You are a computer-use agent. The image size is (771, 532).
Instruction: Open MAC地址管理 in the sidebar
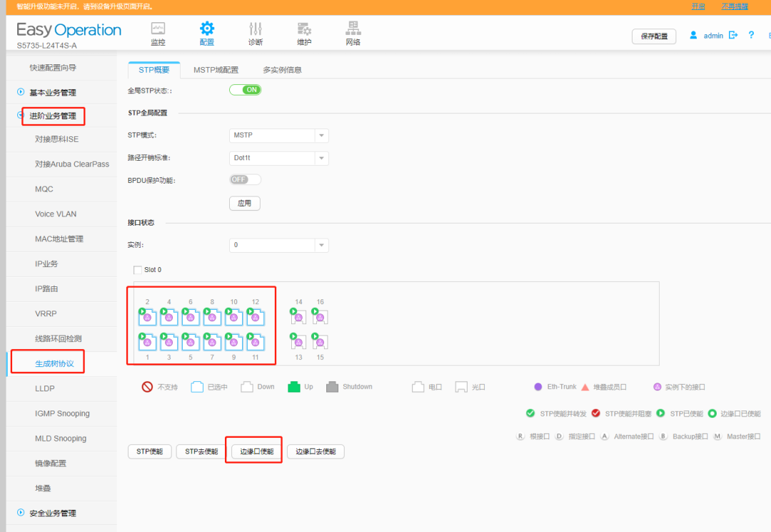coord(61,239)
